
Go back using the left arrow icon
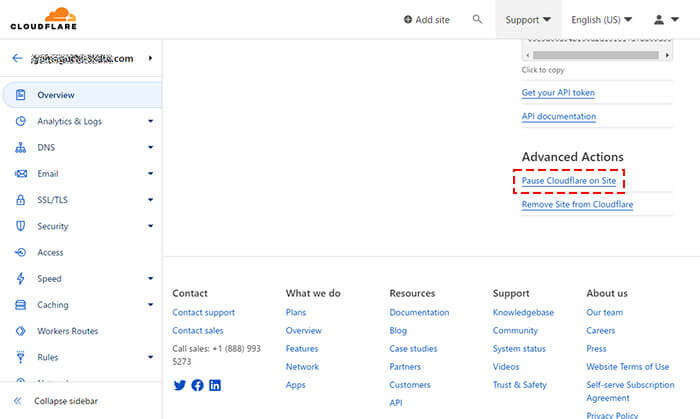point(17,58)
